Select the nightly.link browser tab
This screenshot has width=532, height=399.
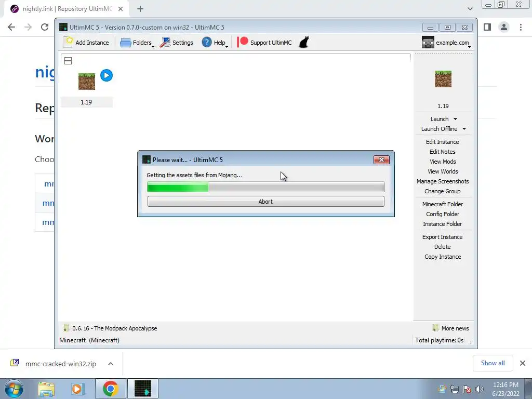tap(66, 9)
